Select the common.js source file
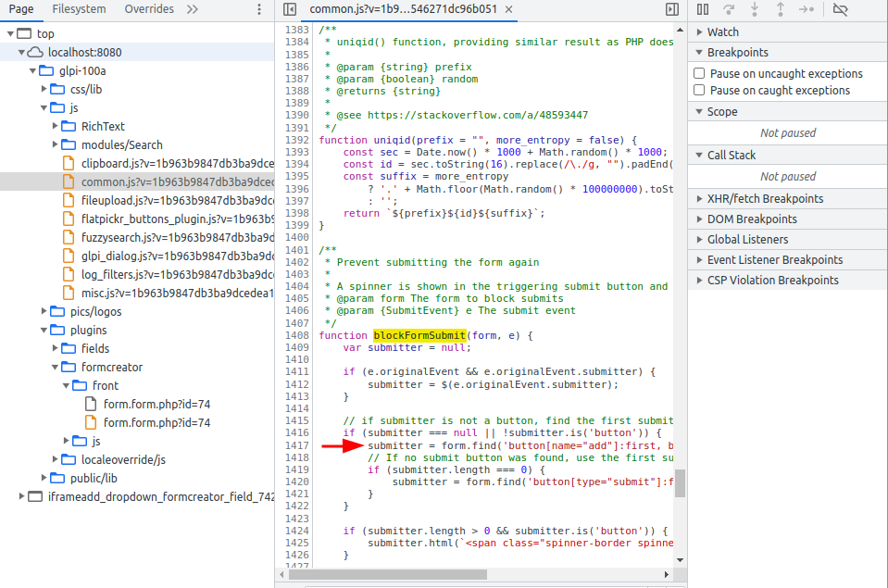The image size is (888, 588). [134, 180]
